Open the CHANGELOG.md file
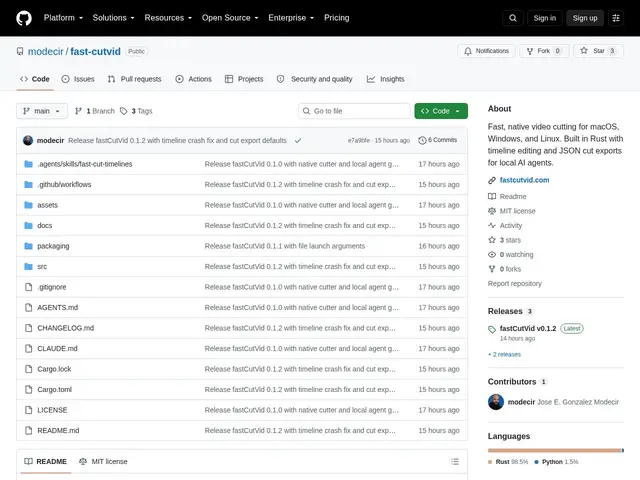Screen dimensions: 640x480 pos(65,328)
